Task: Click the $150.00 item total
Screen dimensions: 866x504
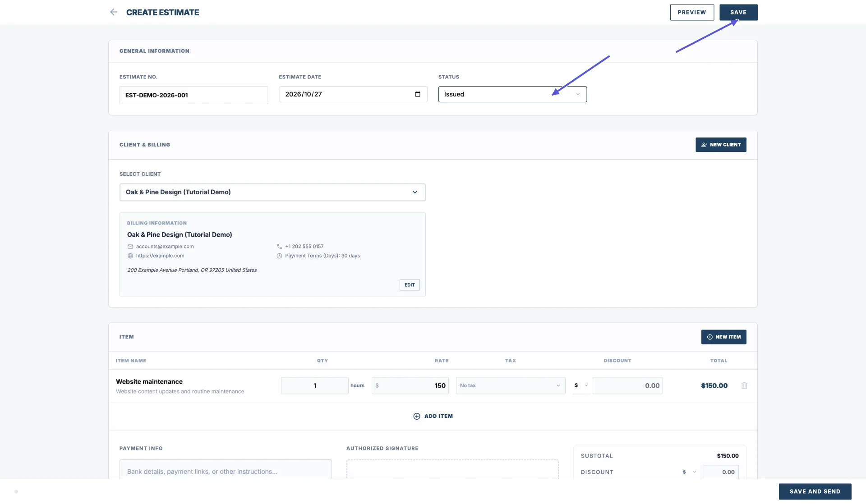Action: (x=714, y=385)
